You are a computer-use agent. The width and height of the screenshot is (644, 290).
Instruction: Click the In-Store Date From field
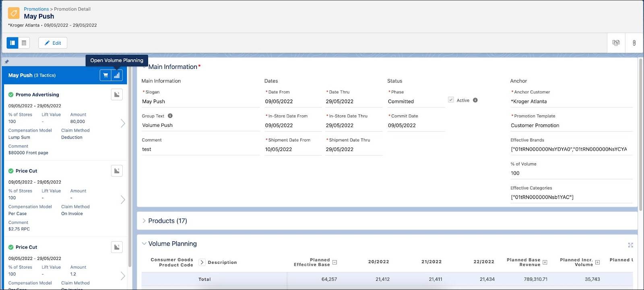pos(293,125)
